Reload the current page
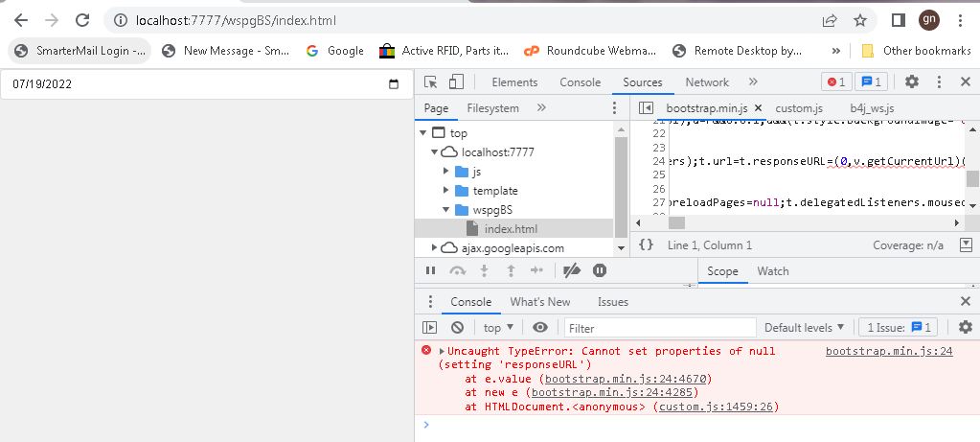The height and width of the screenshot is (442, 980). 81,20
